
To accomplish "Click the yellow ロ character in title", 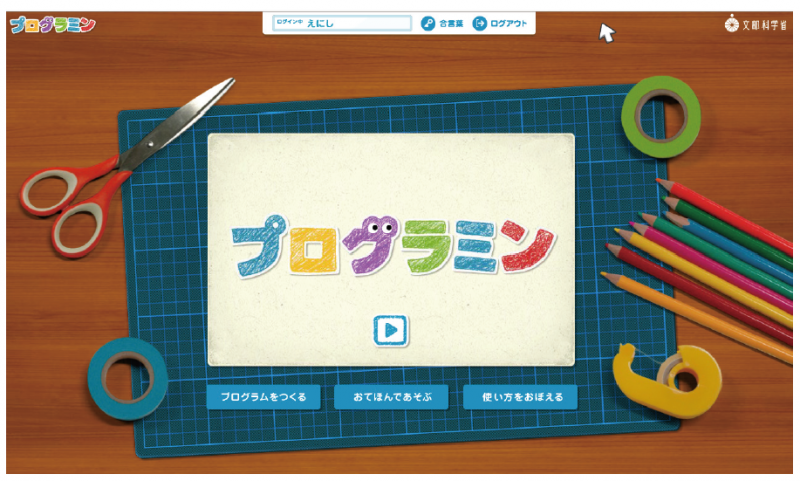I will (x=314, y=249).
